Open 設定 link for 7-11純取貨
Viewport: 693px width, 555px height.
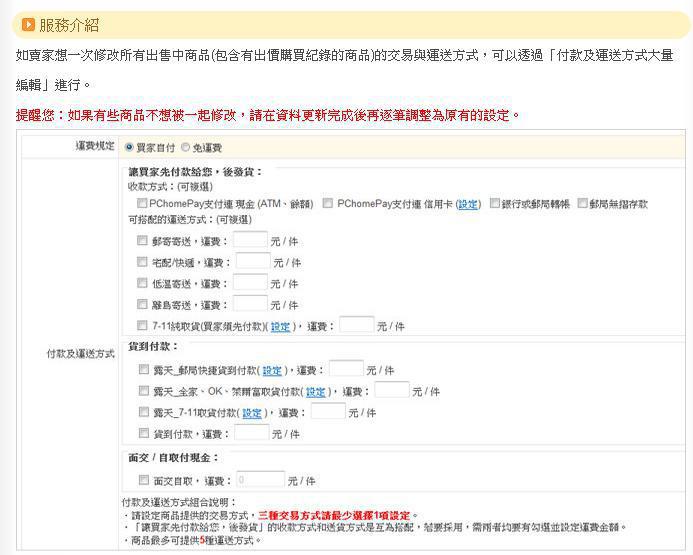click(280, 327)
